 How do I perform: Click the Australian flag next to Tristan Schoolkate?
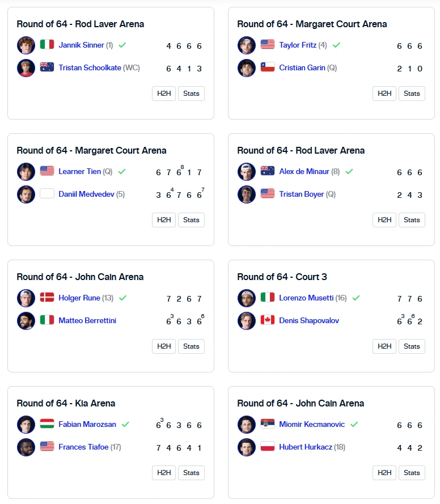click(47, 67)
